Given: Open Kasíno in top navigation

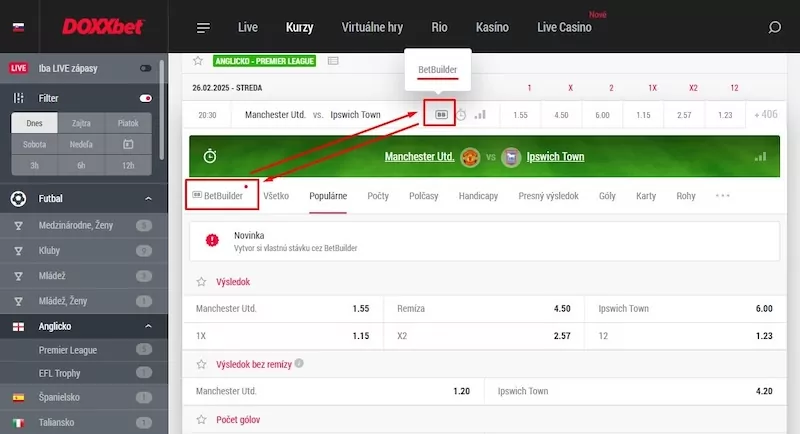Looking at the screenshot, I should pyautogui.click(x=492, y=27).
